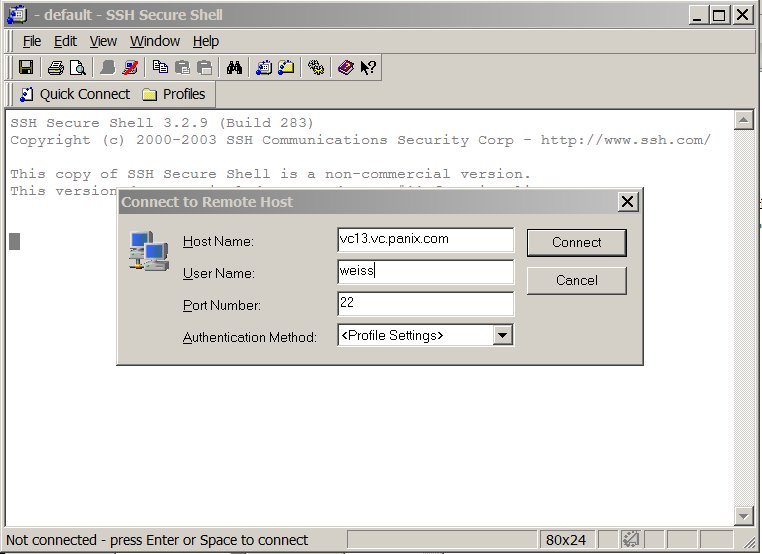Click the Disconnect icon with red slash
The image size is (762, 554).
pos(130,68)
